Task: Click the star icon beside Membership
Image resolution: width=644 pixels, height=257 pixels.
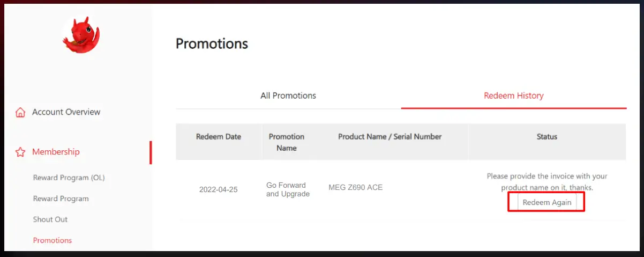Action: pos(20,152)
